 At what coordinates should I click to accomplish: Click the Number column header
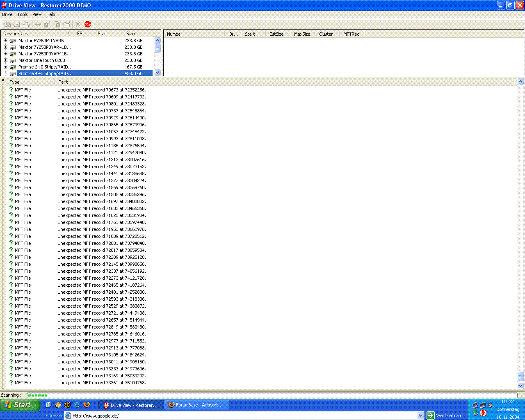pos(194,34)
